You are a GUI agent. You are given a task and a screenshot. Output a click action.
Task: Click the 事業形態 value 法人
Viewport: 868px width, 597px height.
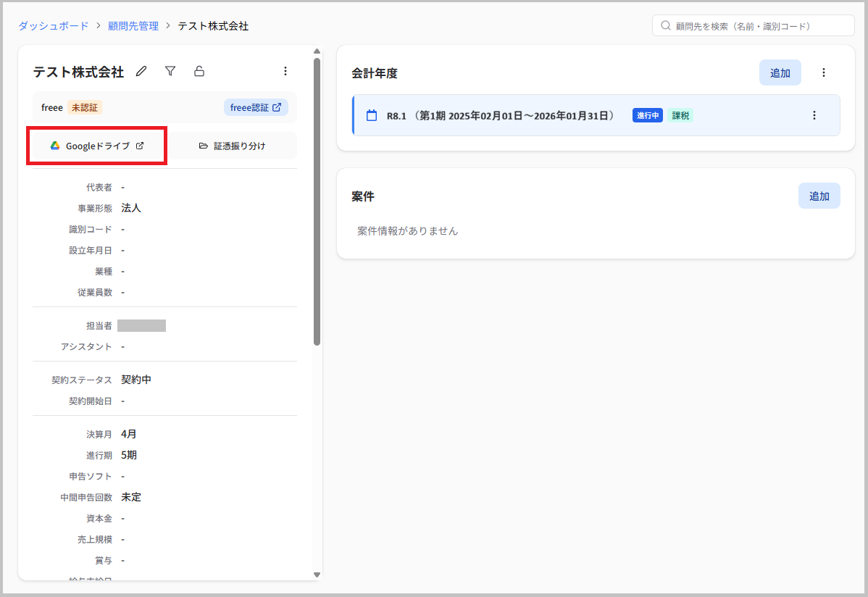(x=131, y=208)
